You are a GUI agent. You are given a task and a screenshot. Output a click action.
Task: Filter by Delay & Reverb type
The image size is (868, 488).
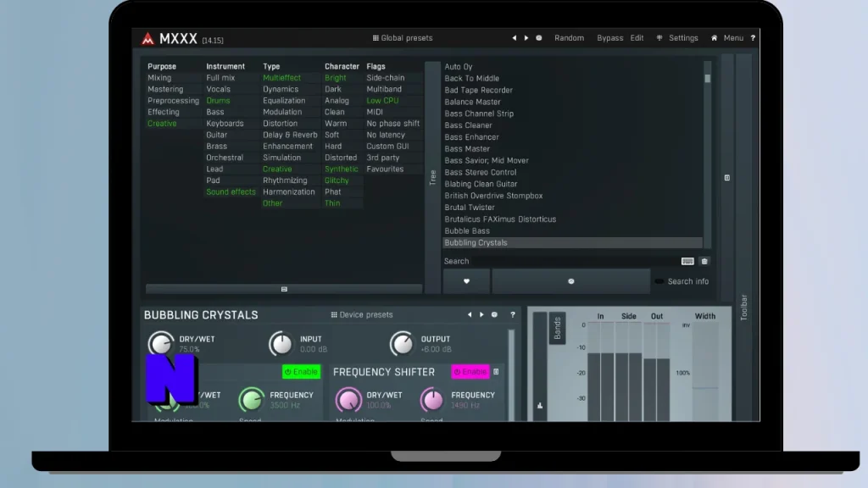(290, 135)
